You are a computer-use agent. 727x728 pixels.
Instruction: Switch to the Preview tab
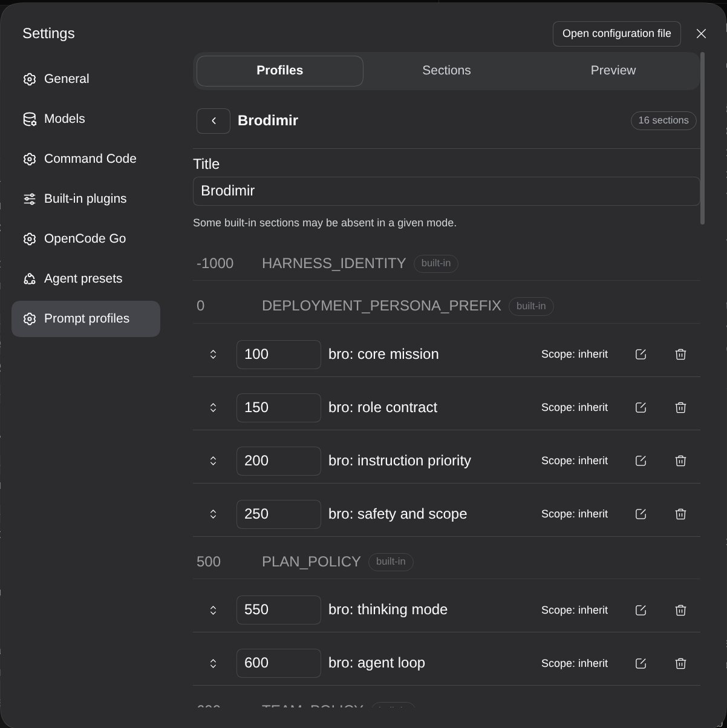click(x=613, y=71)
